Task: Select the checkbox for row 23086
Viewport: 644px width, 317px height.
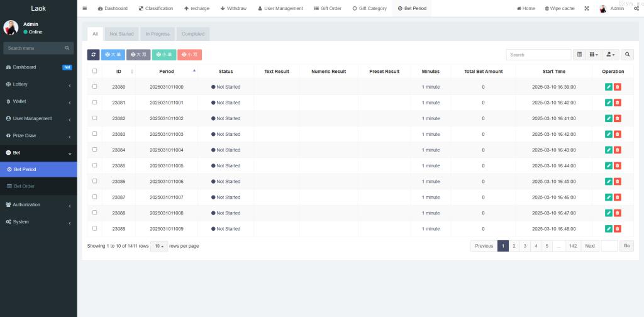Action: pyautogui.click(x=95, y=181)
